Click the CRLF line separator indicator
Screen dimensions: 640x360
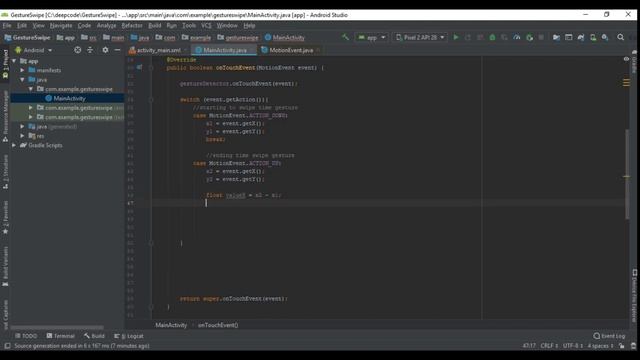point(549,346)
